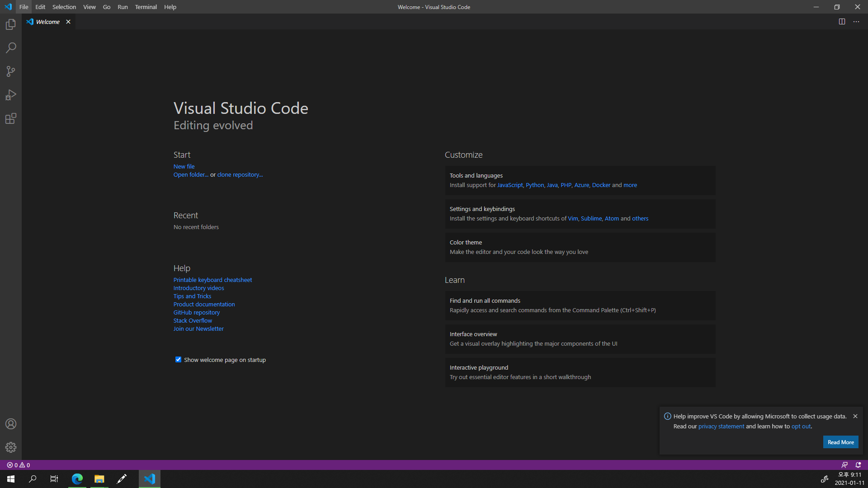Open the Extensions view icon
This screenshot has height=488, width=868.
[x=11, y=119]
